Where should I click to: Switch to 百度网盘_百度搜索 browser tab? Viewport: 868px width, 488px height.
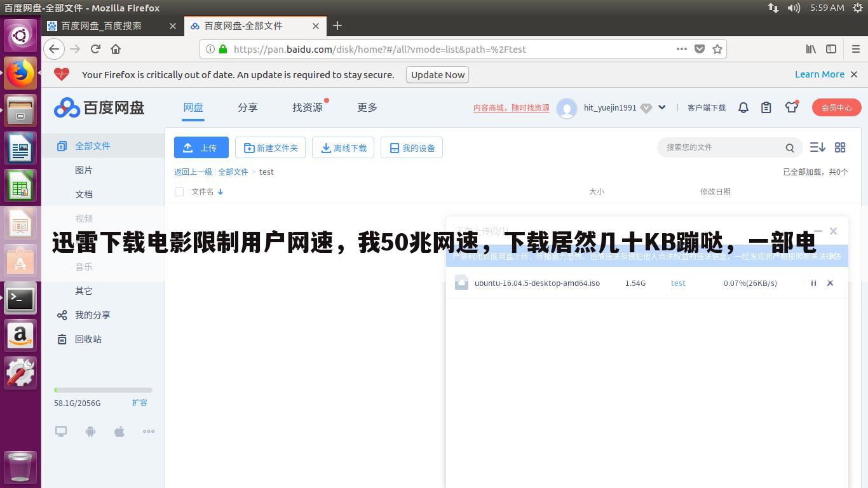(x=112, y=25)
